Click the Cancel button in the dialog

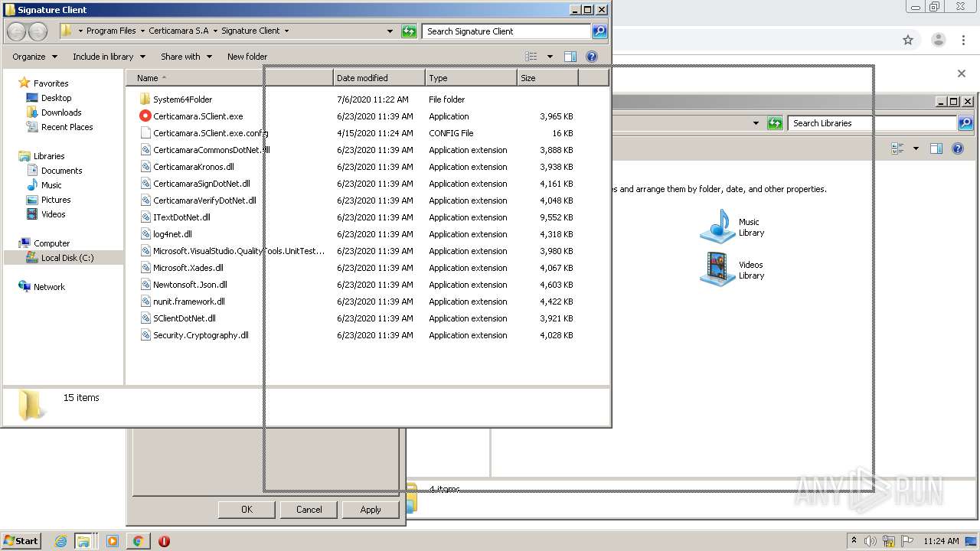point(309,510)
